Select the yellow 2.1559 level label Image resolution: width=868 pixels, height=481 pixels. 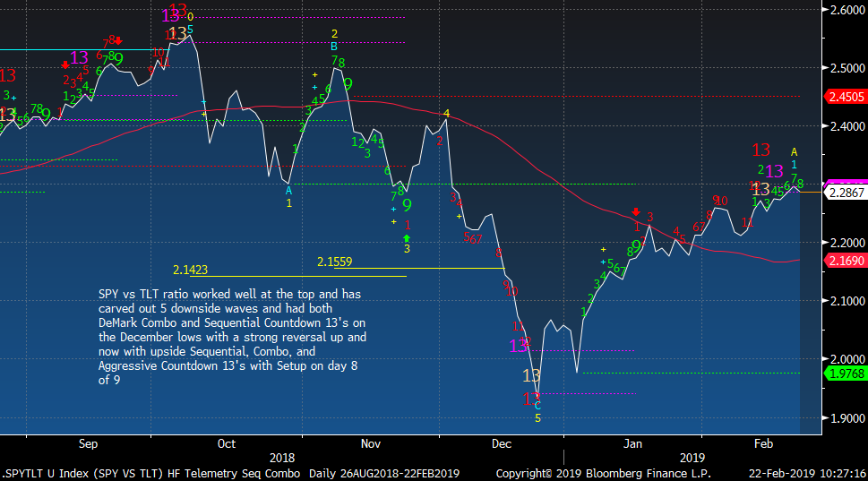pos(334,262)
